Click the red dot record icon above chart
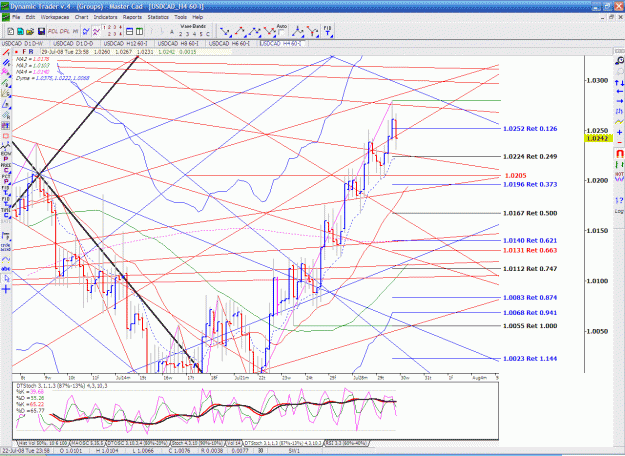This screenshot has width=625, height=456. tap(16, 52)
